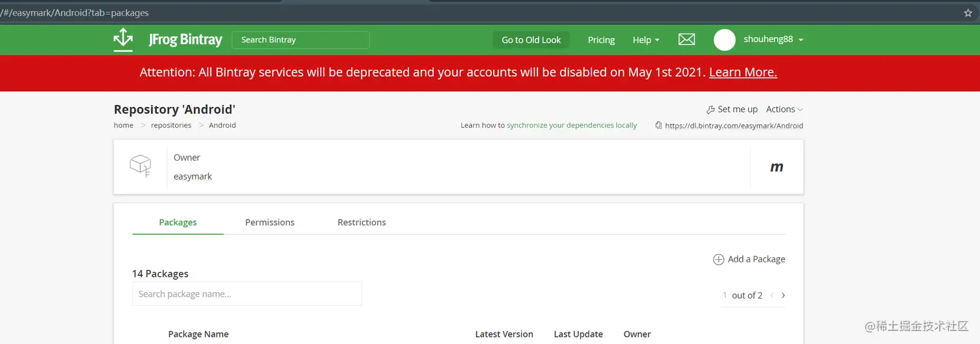This screenshot has height=344, width=980.
Task: Go to previous page of packages
Action: pyautogui.click(x=772, y=295)
